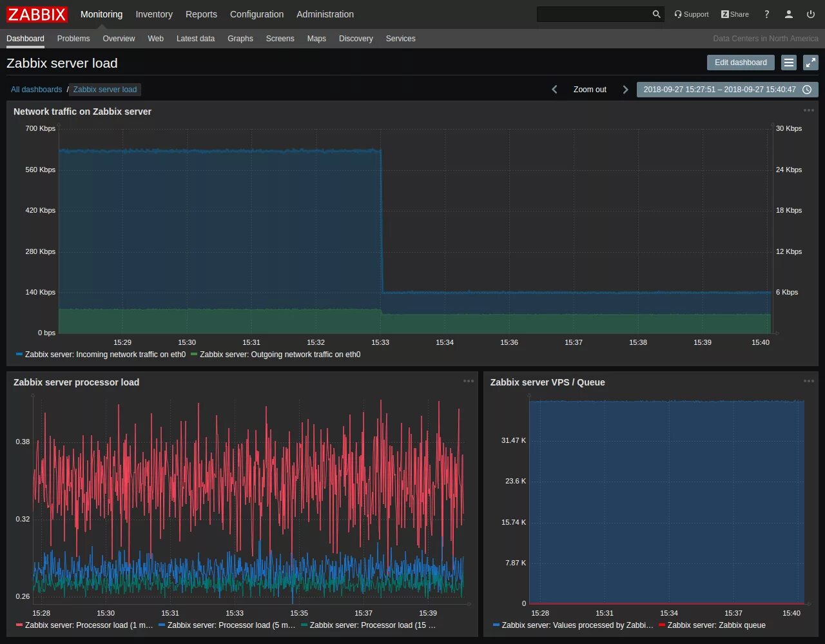Click Zabbix queue red legend swatch
This screenshot has height=644, width=825.
[x=662, y=625]
